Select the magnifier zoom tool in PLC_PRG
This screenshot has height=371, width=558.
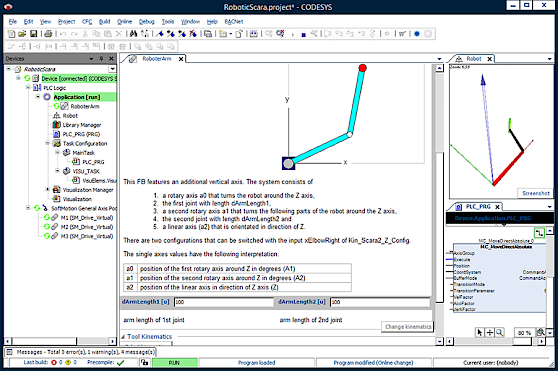(x=500, y=332)
